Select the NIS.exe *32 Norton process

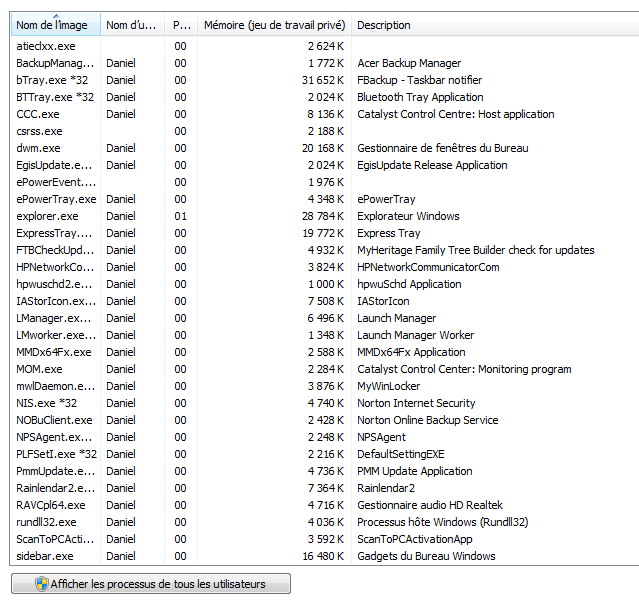coord(47,403)
